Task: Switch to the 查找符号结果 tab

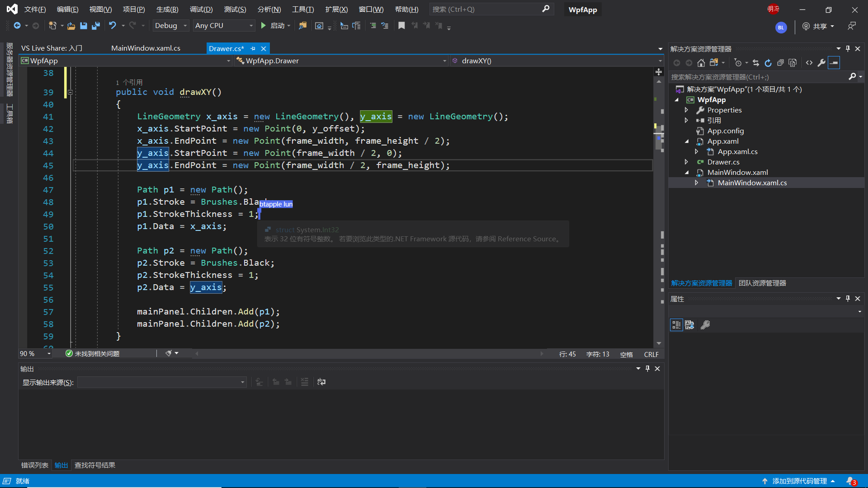Action: click(95, 465)
